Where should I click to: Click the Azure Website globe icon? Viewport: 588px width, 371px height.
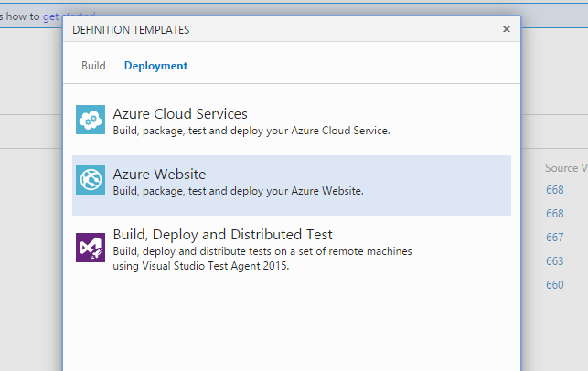tap(91, 180)
